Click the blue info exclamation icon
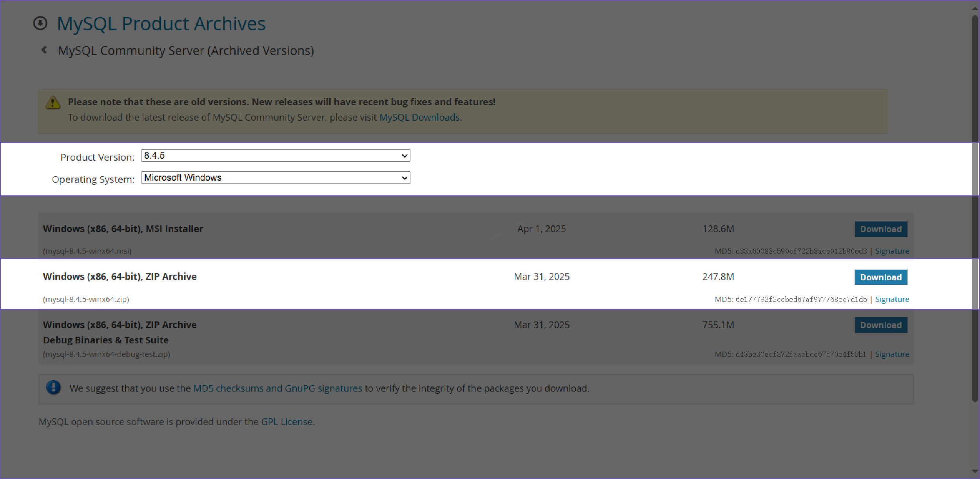This screenshot has height=479, width=980. click(x=54, y=387)
